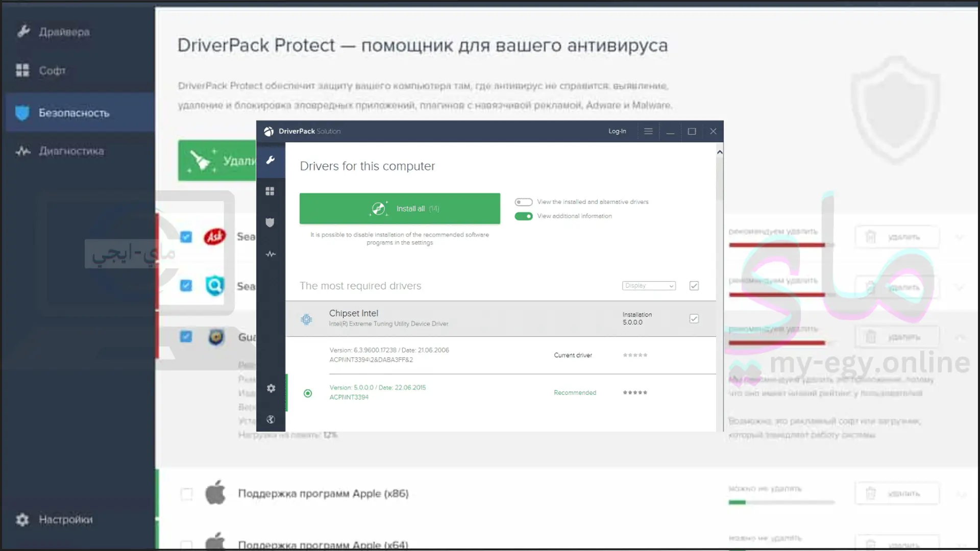Open diagnostics pulse icon in DriverPack Solution sidebar
The width and height of the screenshot is (980, 551).
(271, 254)
